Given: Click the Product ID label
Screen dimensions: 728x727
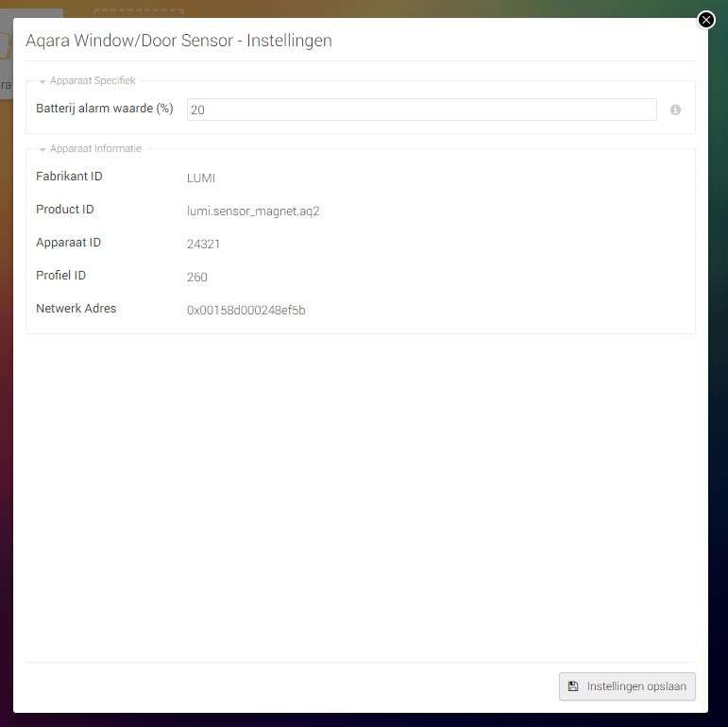Looking at the screenshot, I should point(65,210).
